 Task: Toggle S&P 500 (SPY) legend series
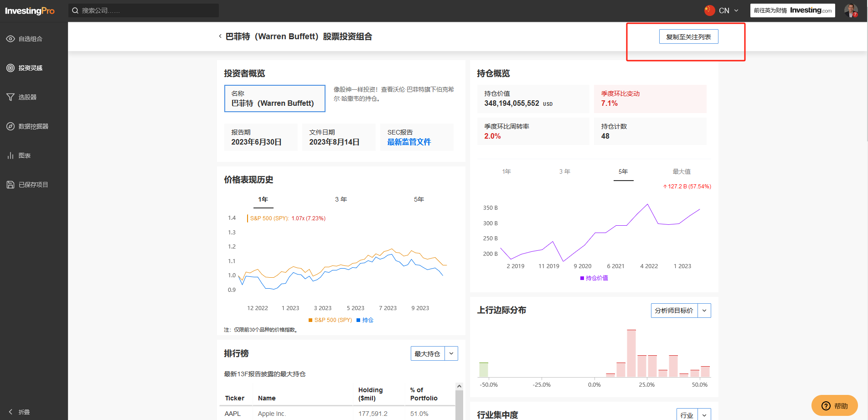pos(330,320)
